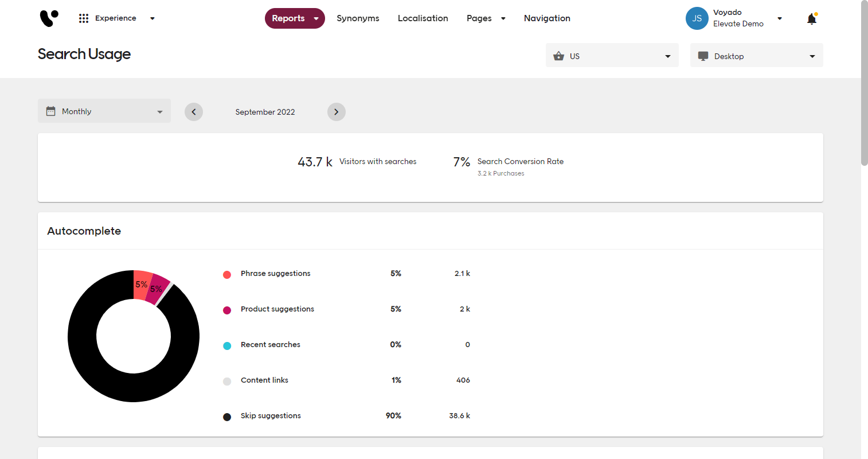The image size is (868, 459).
Task: Click the market basket icon beside US
Action: point(558,56)
